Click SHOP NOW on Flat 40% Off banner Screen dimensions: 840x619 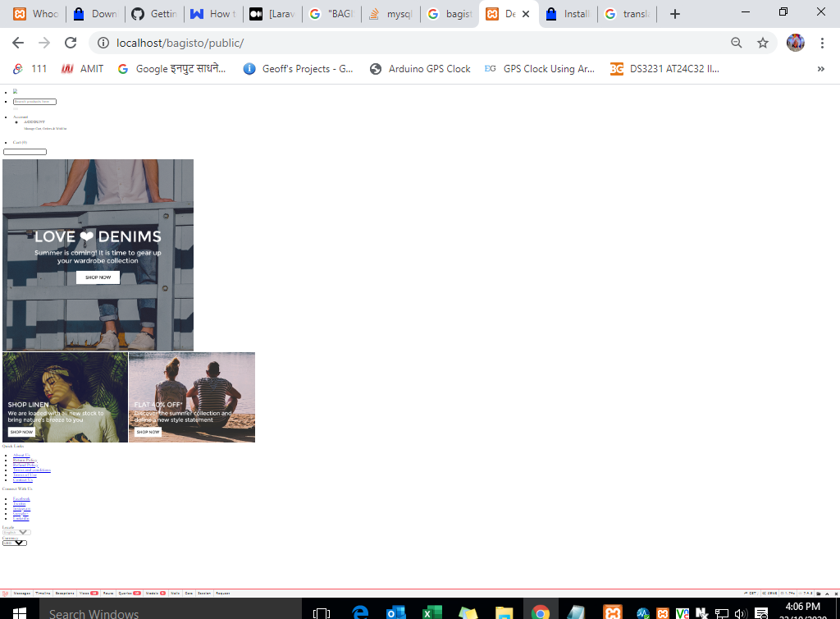148,432
